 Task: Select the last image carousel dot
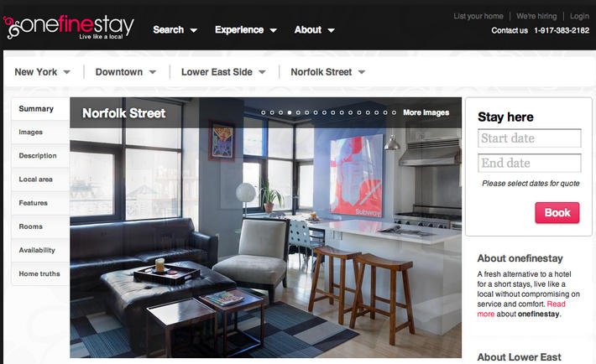pyautogui.click(x=395, y=112)
